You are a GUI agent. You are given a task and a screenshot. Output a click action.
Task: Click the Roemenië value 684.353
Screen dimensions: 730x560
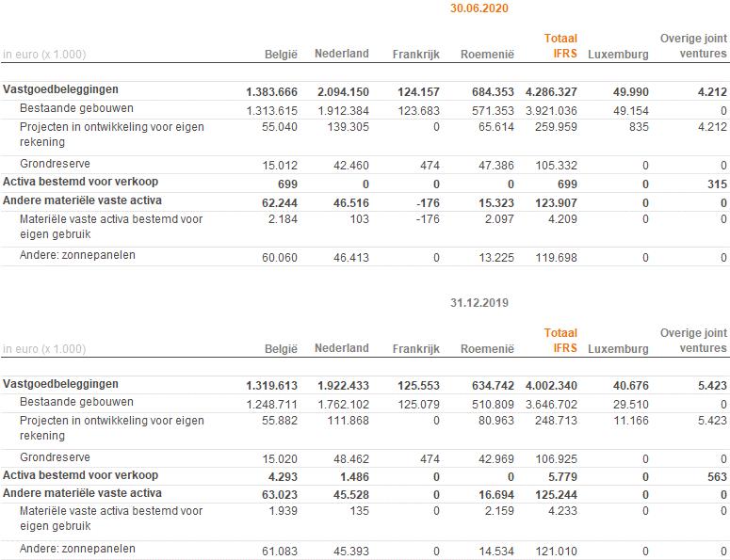coord(493,92)
